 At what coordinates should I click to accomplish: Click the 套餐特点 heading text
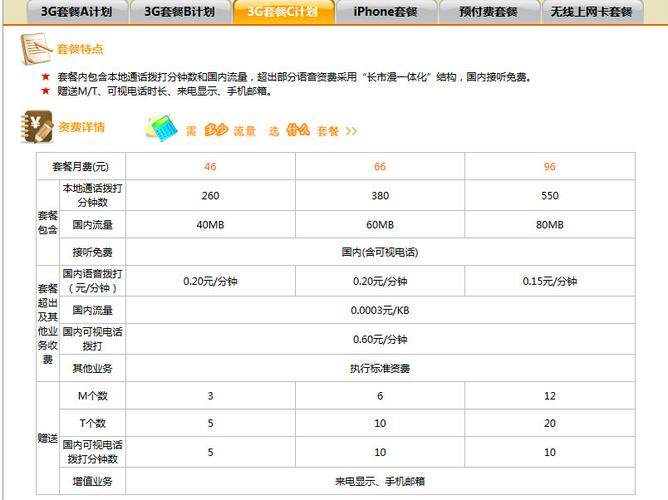[80, 49]
